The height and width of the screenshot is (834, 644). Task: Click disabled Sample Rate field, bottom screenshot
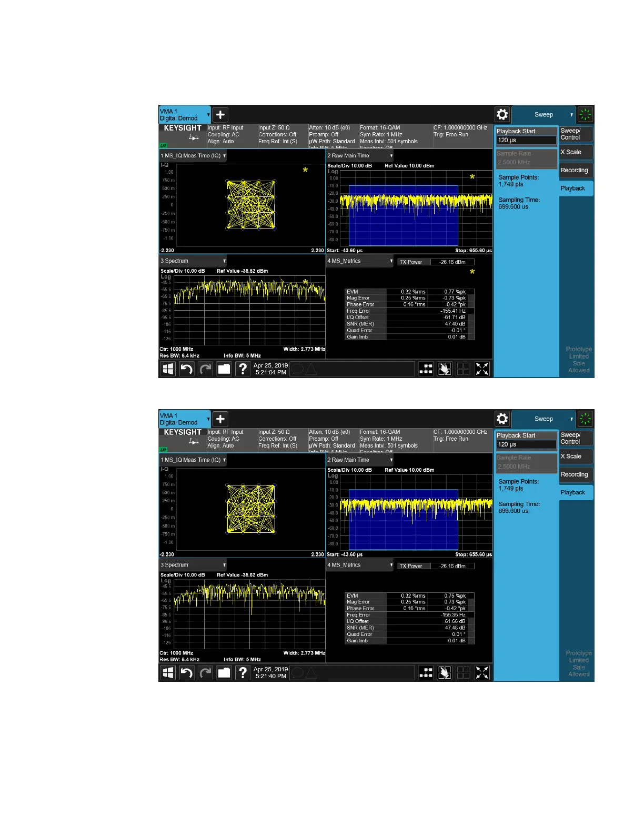pos(526,462)
